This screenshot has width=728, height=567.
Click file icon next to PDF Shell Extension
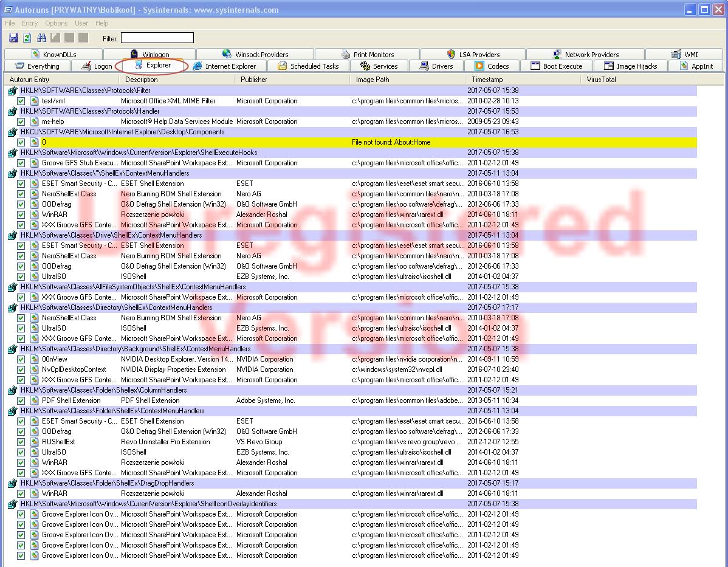35,400
